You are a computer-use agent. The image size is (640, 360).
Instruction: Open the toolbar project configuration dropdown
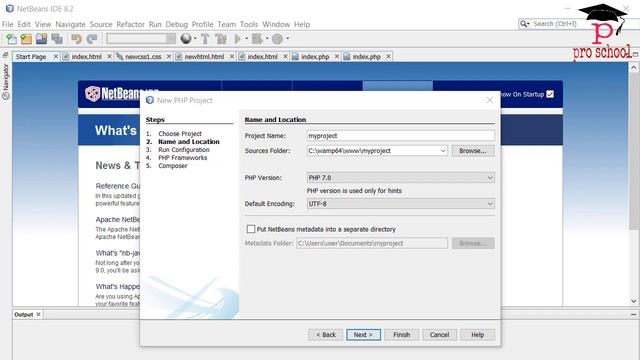point(141,39)
